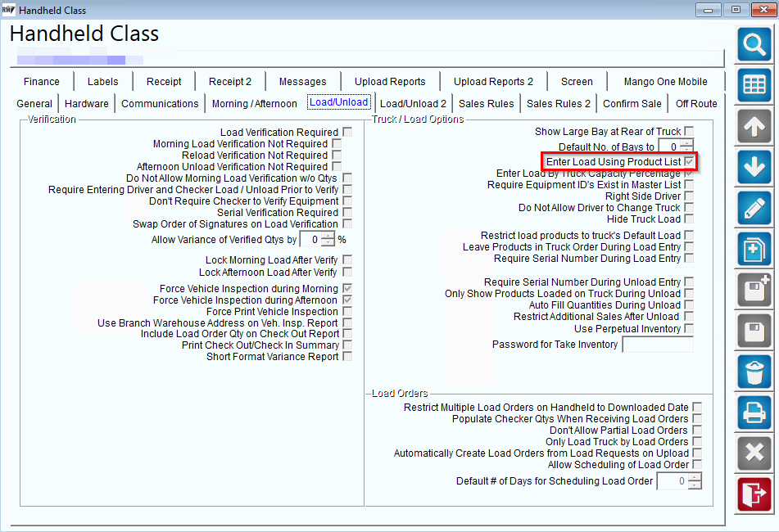
Task: Click the copy document icon
Action: pyautogui.click(x=754, y=249)
